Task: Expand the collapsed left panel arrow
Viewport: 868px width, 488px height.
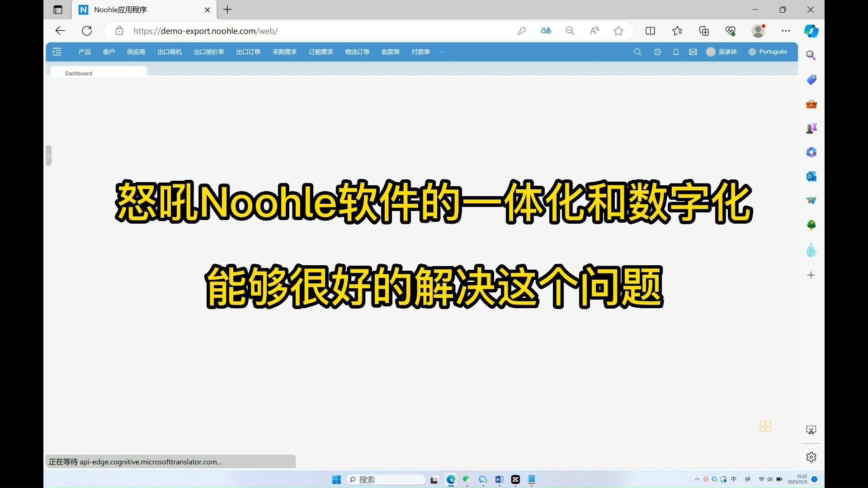Action: click(x=49, y=155)
